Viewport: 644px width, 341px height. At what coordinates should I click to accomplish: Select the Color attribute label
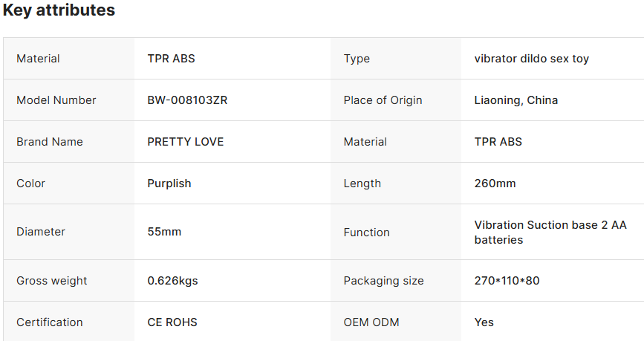point(31,184)
